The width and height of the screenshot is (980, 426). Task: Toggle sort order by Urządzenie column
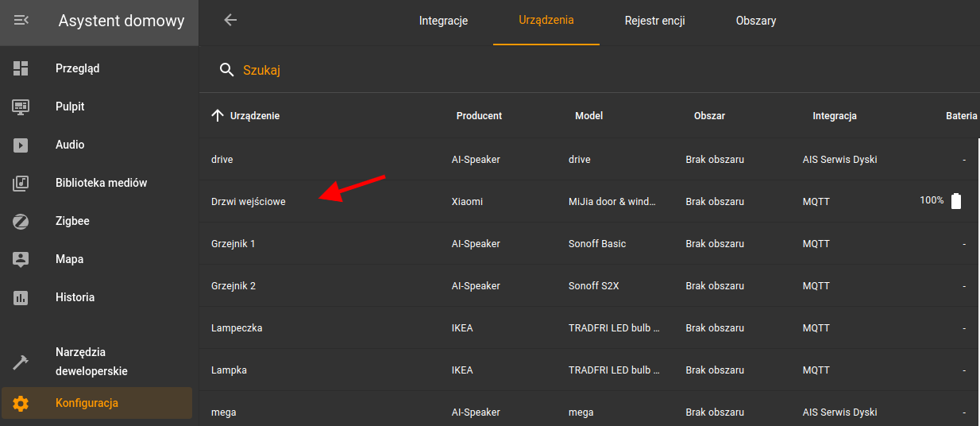254,116
